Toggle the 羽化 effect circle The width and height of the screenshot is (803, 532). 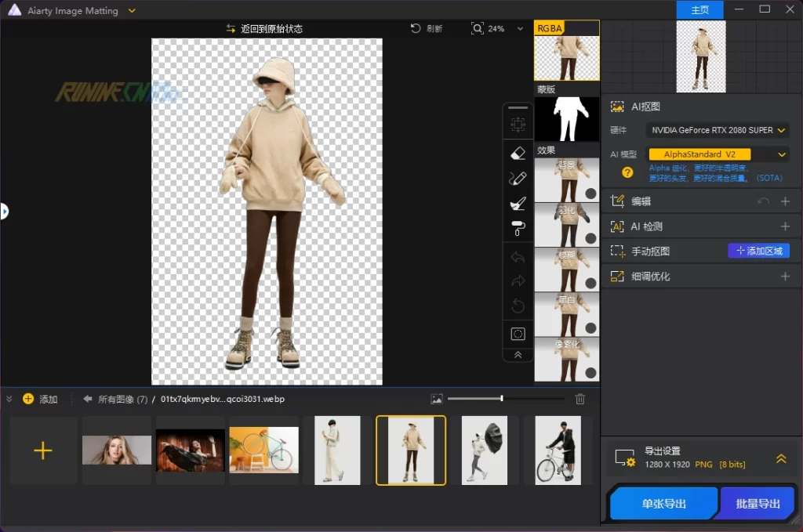tap(590, 238)
